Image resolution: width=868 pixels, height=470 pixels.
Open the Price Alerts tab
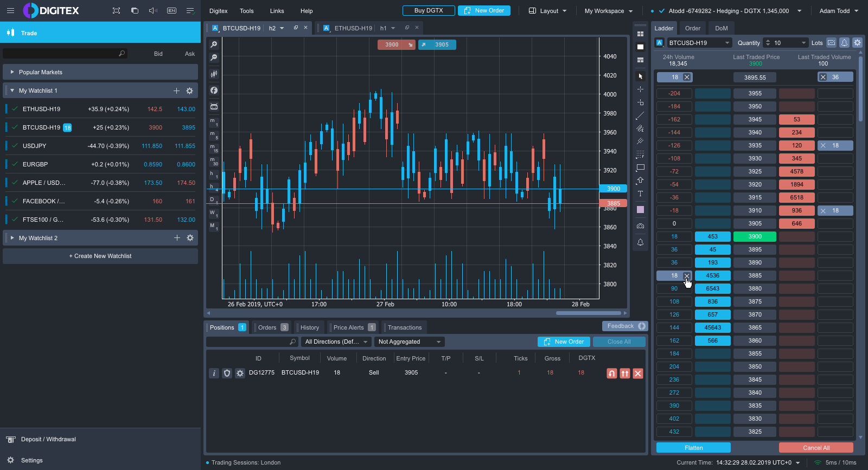(354, 327)
